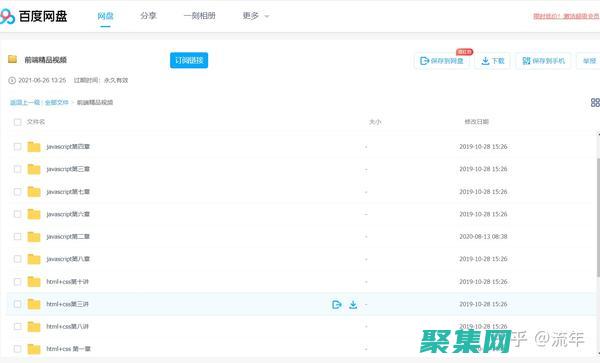The width and height of the screenshot is (600, 363).
Task: Click 保存到手机 button
Action: 543,61
